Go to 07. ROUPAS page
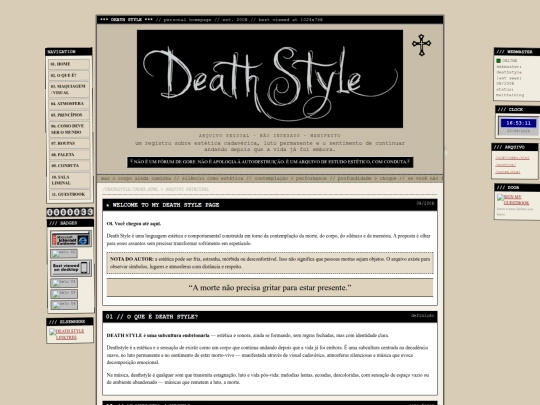This screenshot has width=540, height=405. pyautogui.click(x=69, y=143)
